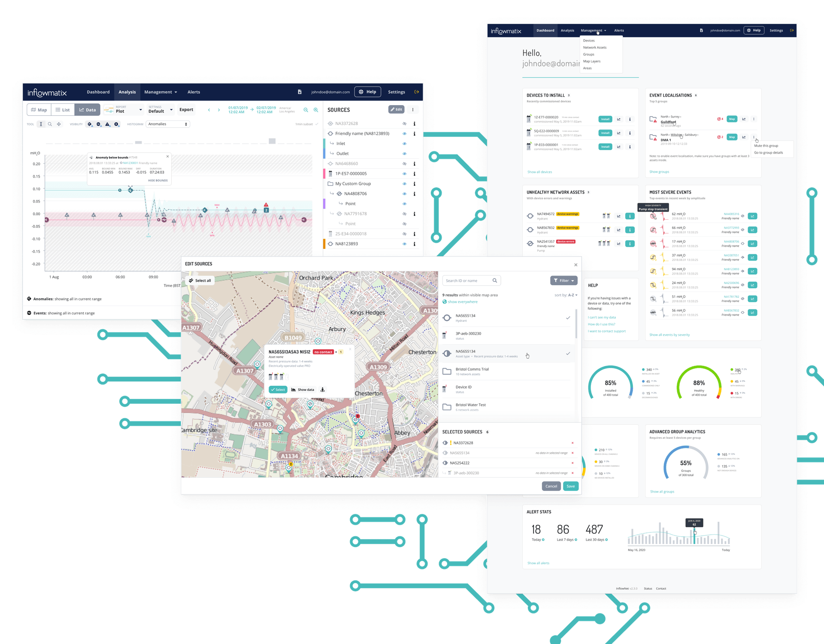Select Network Assets from the Management menu

point(594,47)
